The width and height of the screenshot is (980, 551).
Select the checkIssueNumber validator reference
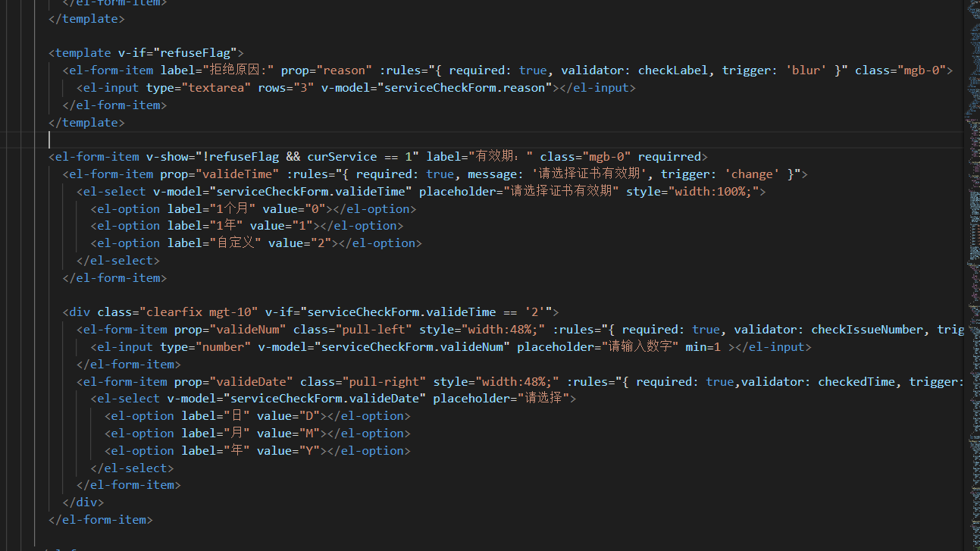click(x=867, y=329)
